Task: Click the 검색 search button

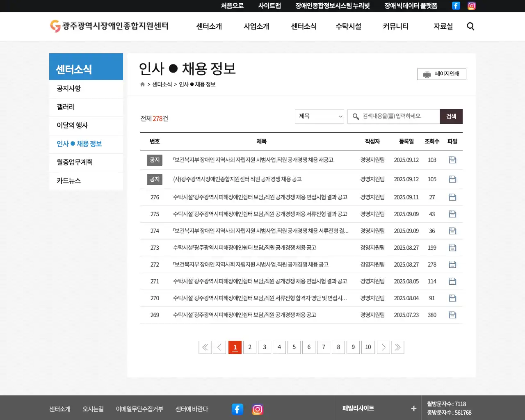Action: point(451,116)
